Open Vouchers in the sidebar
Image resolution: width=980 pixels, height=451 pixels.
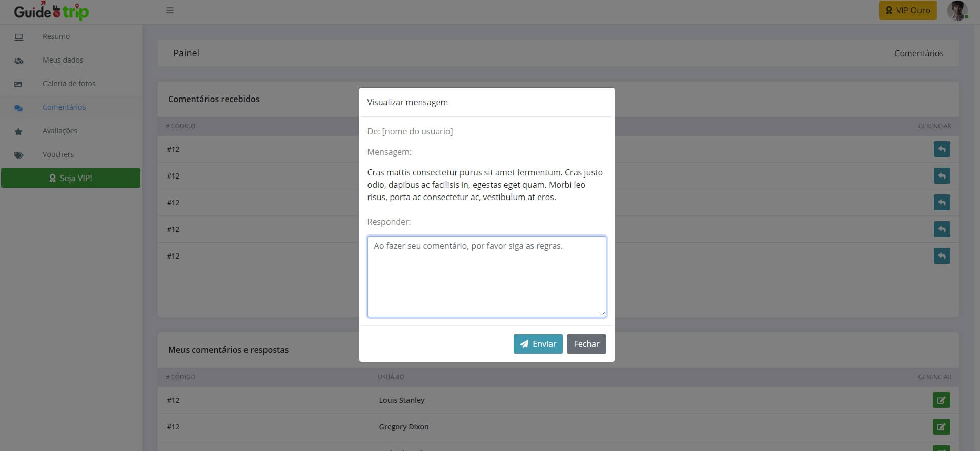(58, 154)
